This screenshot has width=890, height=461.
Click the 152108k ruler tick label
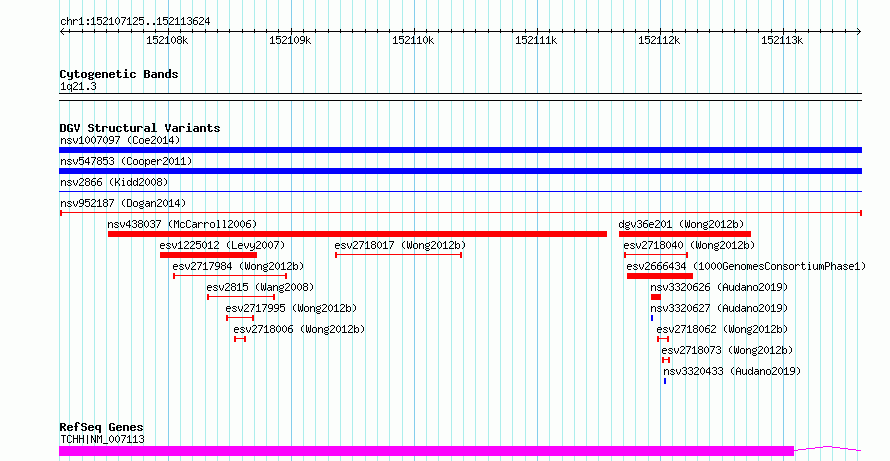[x=167, y=40]
